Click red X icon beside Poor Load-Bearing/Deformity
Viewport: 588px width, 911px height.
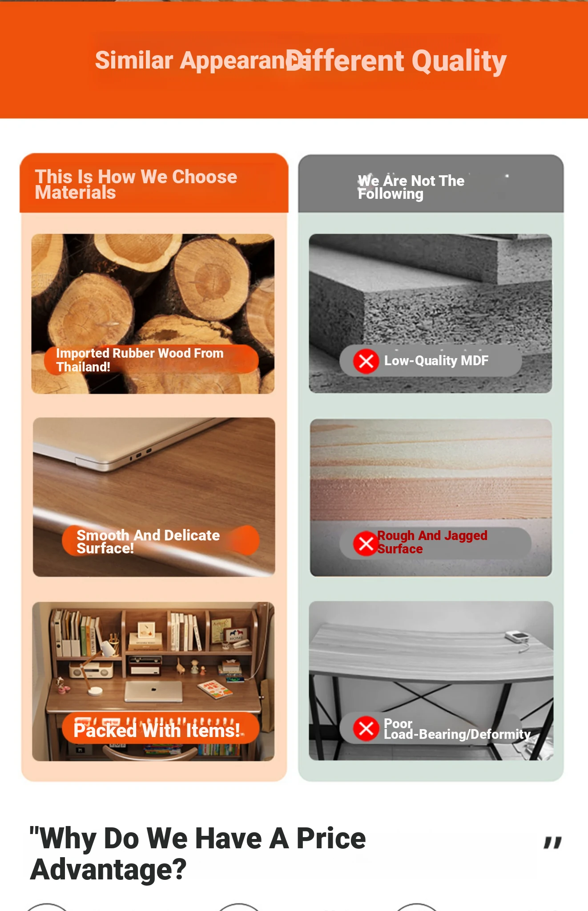pyautogui.click(x=366, y=729)
